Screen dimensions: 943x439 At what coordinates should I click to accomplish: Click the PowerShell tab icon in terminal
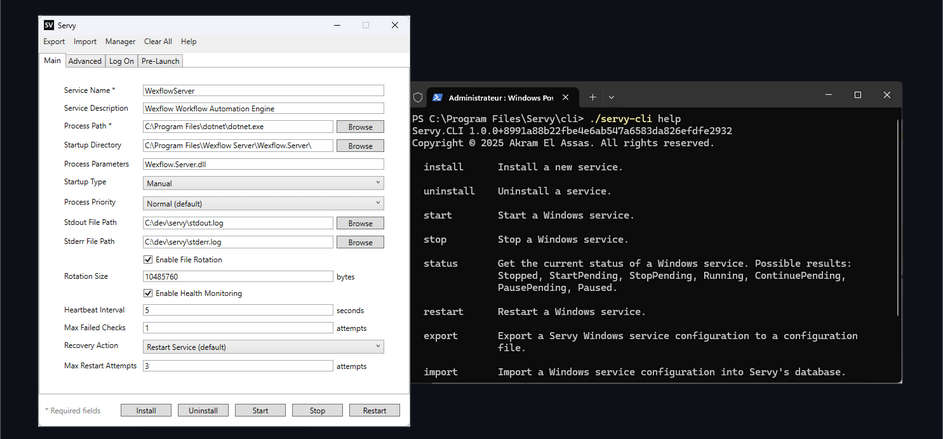point(437,97)
